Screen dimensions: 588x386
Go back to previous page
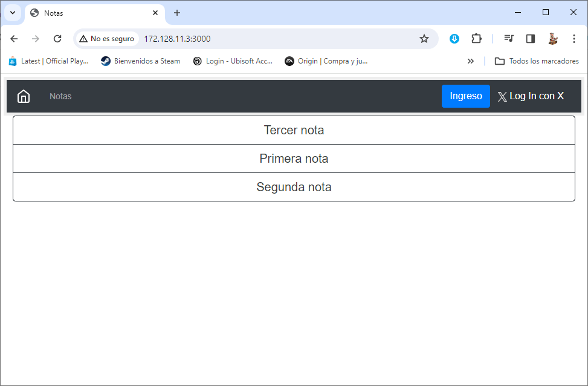[x=15, y=39]
